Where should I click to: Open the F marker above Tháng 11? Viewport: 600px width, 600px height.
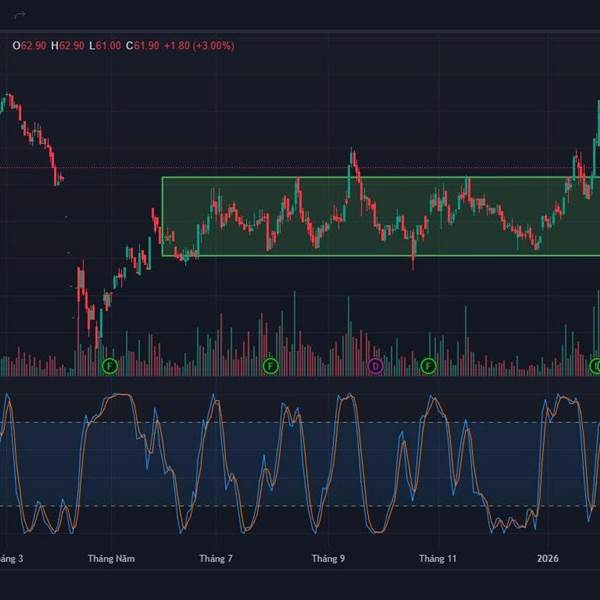point(429,367)
